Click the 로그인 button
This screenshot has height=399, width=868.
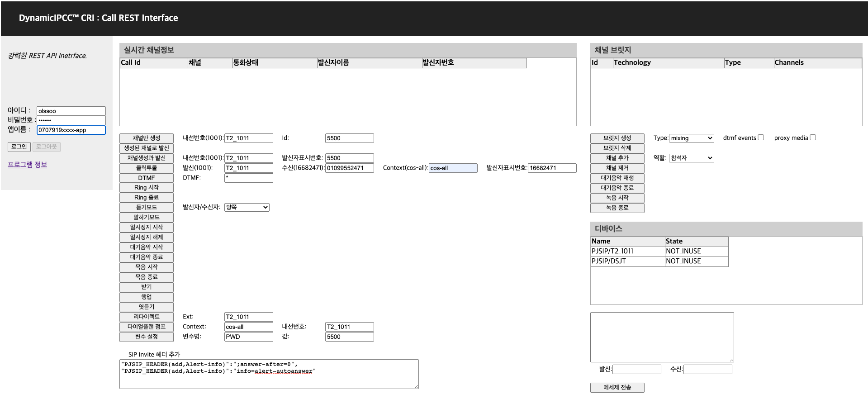[x=19, y=147]
